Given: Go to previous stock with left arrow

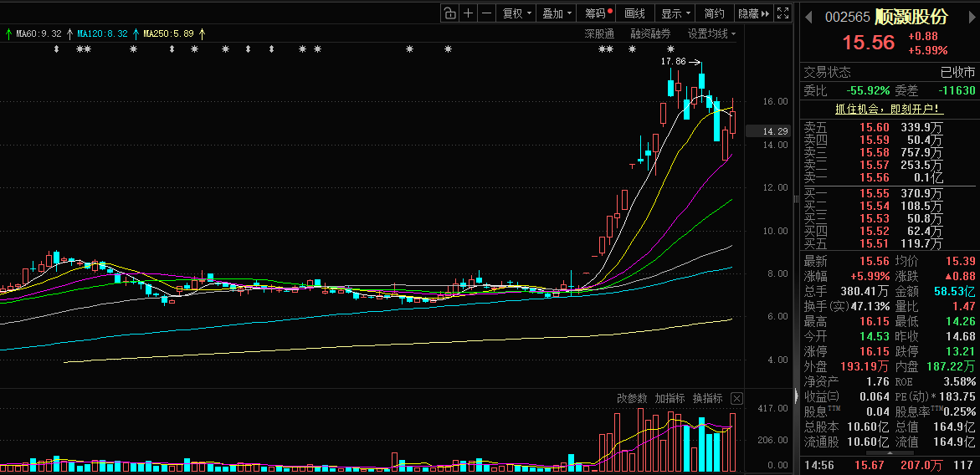Looking at the screenshot, I should tap(808, 17).
